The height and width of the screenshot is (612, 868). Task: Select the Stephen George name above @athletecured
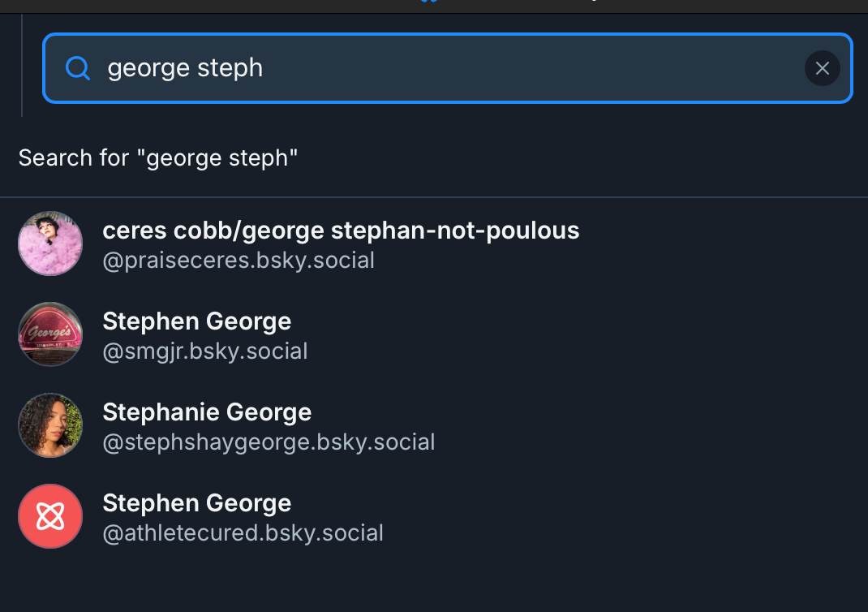(196, 503)
